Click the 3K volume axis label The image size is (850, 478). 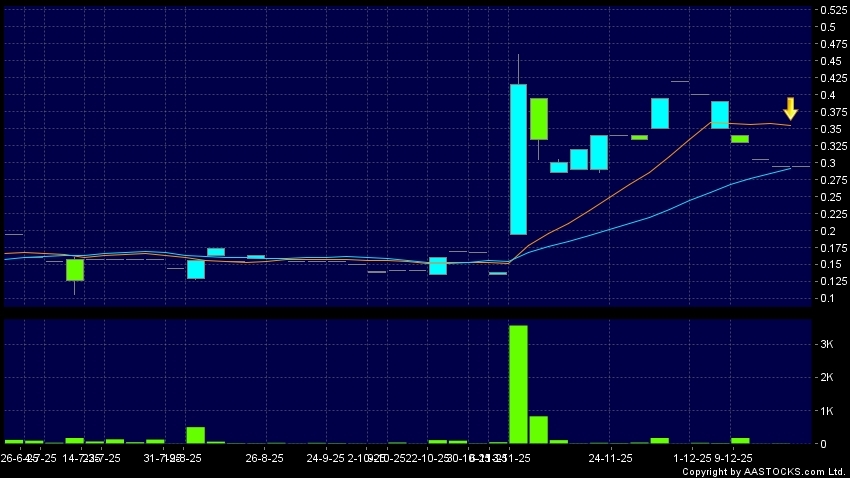[x=827, y=344]
